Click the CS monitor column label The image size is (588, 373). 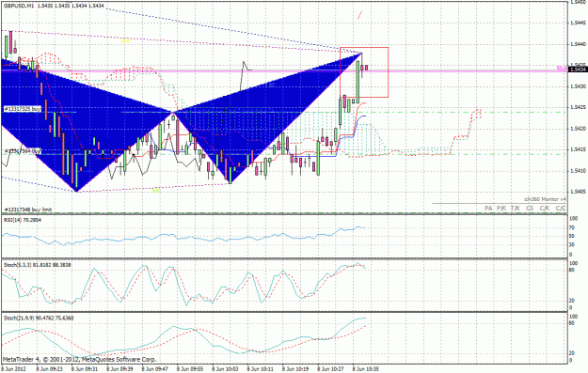pyautogui.click(x=530, y=209)
